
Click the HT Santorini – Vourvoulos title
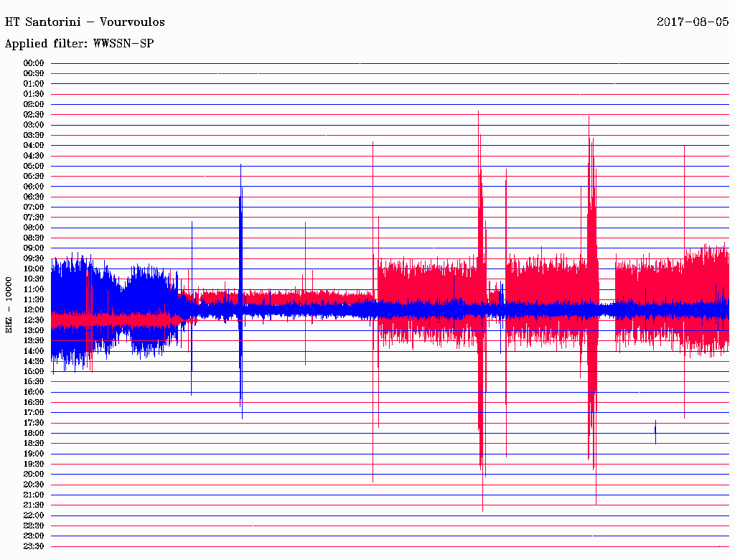pos(85,22)
